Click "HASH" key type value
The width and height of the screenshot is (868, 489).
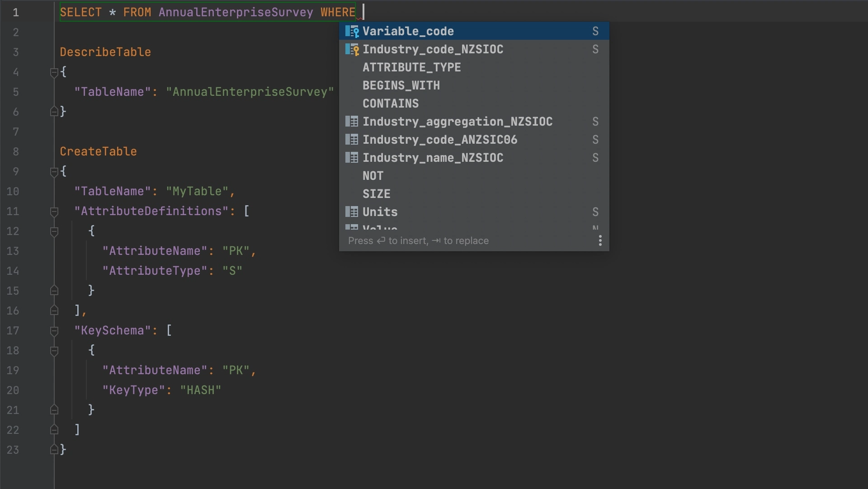coord(200,390)
